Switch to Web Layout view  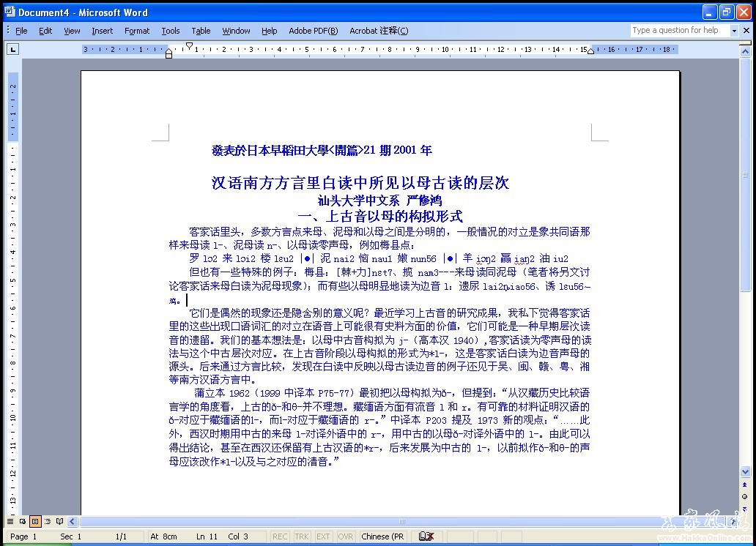pyautogui.click(x=23, y=521)
